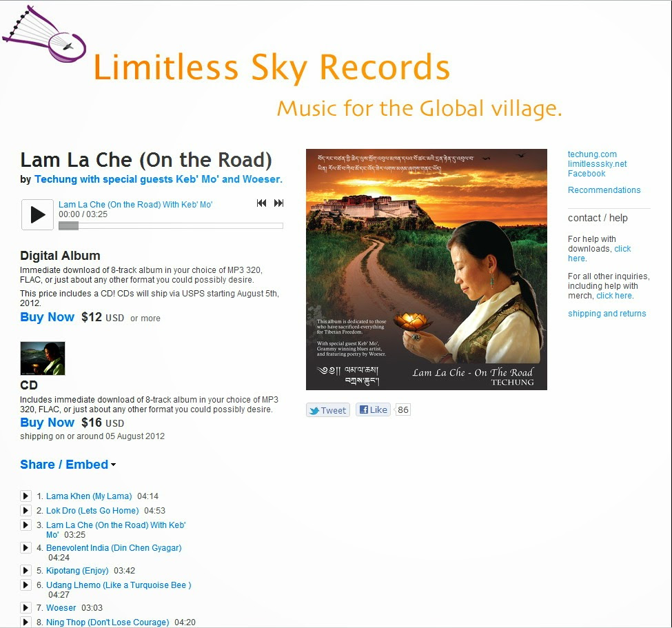The width and height of the screenshot is (672, 628).
Task: Open the Recommendations link in sidebar
Action: [604, 190]
